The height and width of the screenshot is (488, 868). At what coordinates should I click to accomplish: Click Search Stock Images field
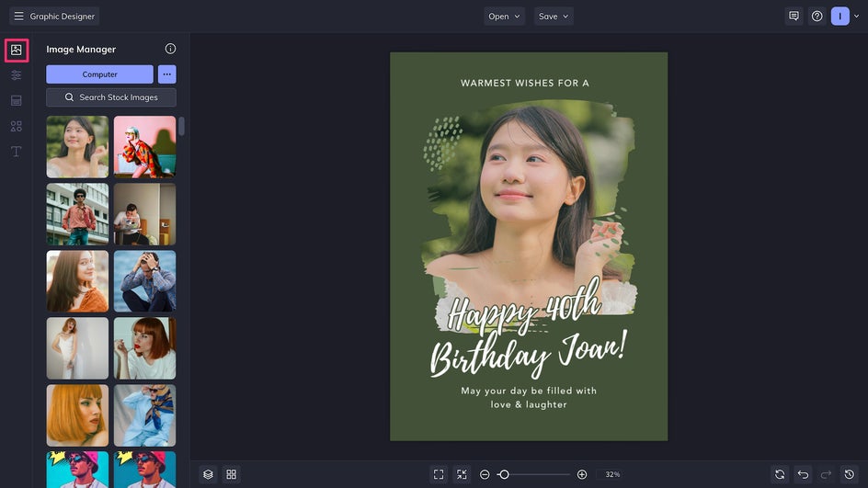pyautogui.click(x=111, y=97)
